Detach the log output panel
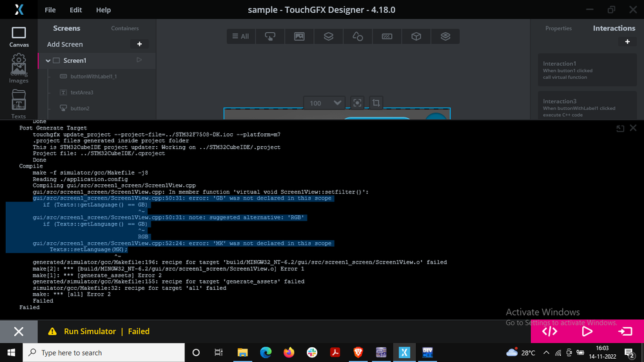 (620, 128)
